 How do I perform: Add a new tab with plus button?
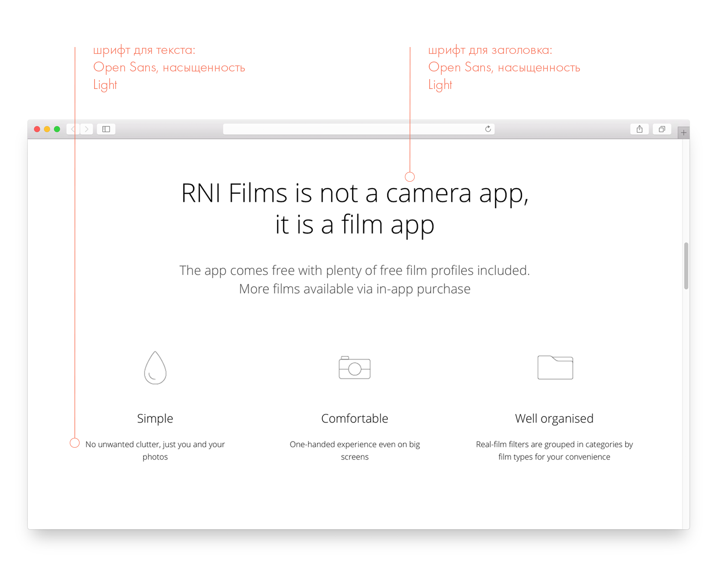click(683, 133)
